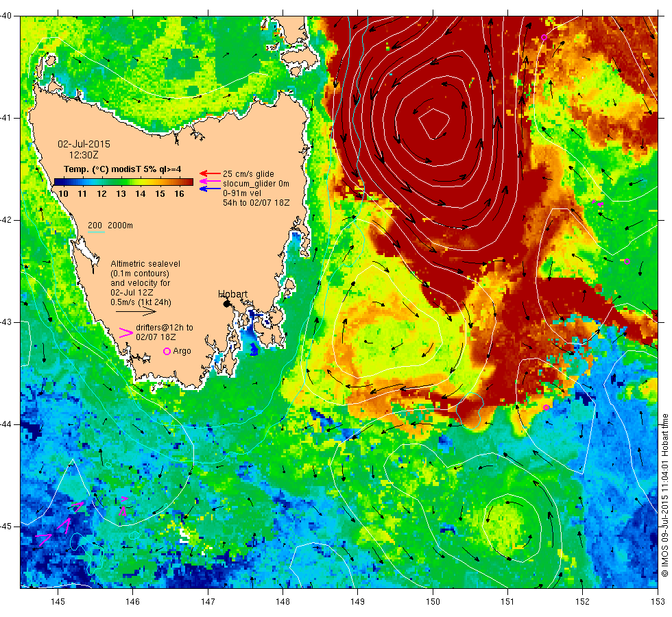
Task: Click the Hobart city marker dot
Action: 227,303
